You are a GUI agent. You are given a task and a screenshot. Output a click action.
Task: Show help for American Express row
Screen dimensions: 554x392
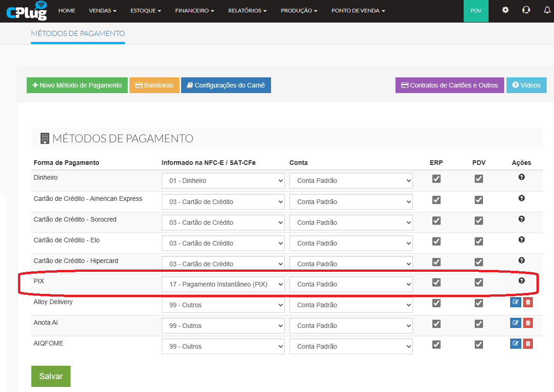point(522,198)
